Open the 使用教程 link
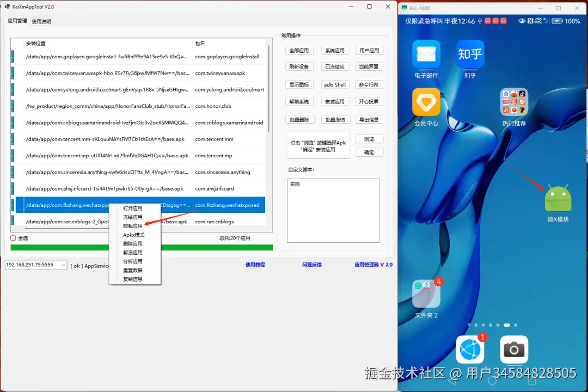The image size is (588, 392). point(255,265)
